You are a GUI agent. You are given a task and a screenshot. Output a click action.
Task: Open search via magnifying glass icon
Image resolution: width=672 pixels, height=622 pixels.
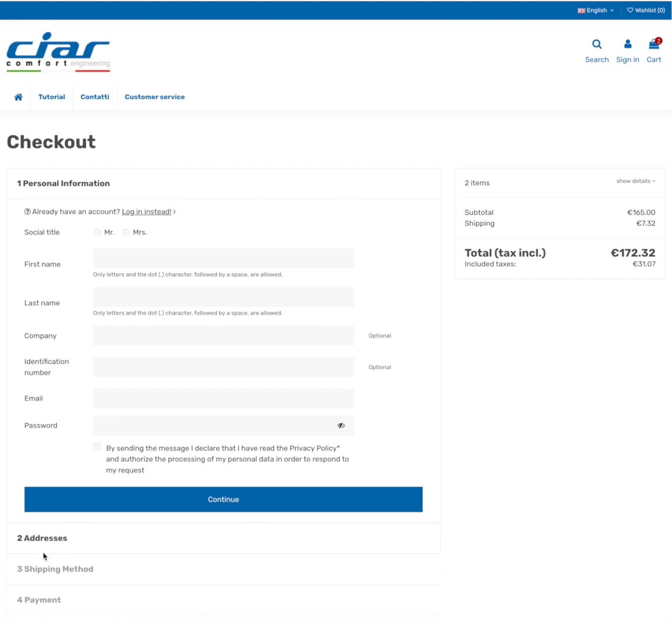[x=597, y=45]
